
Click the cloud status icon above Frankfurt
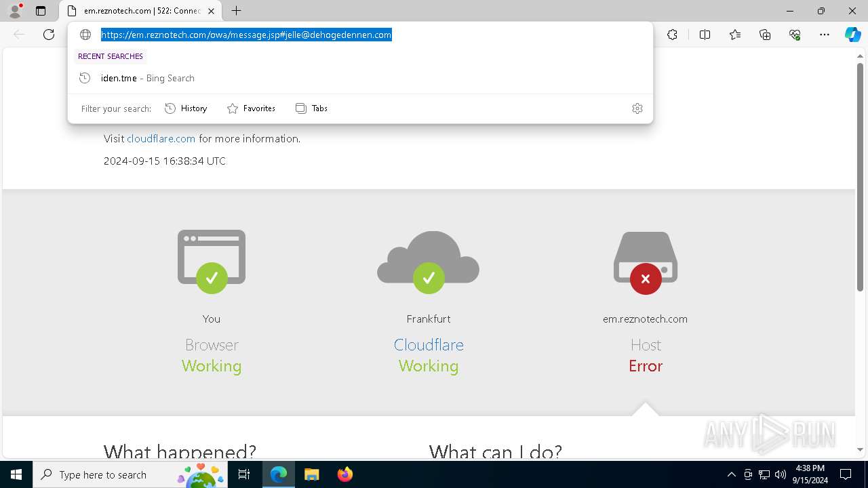pos(429,262)
